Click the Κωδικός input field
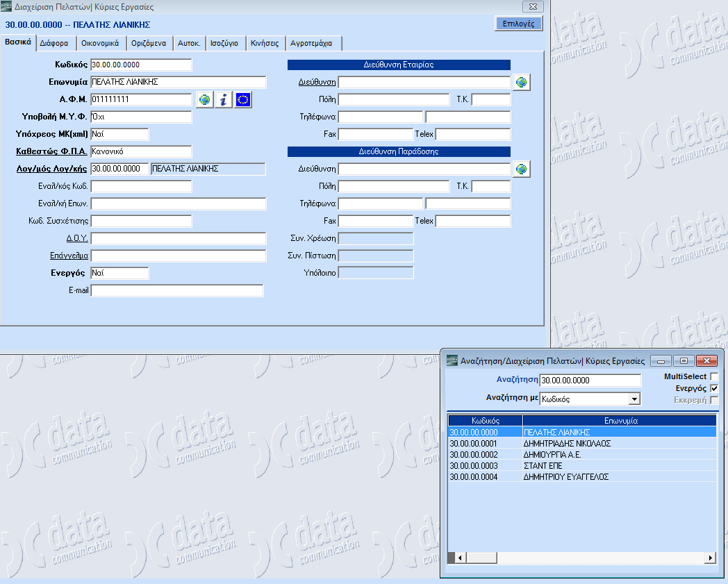The image size is (728, 584). (x=141, y=65)
